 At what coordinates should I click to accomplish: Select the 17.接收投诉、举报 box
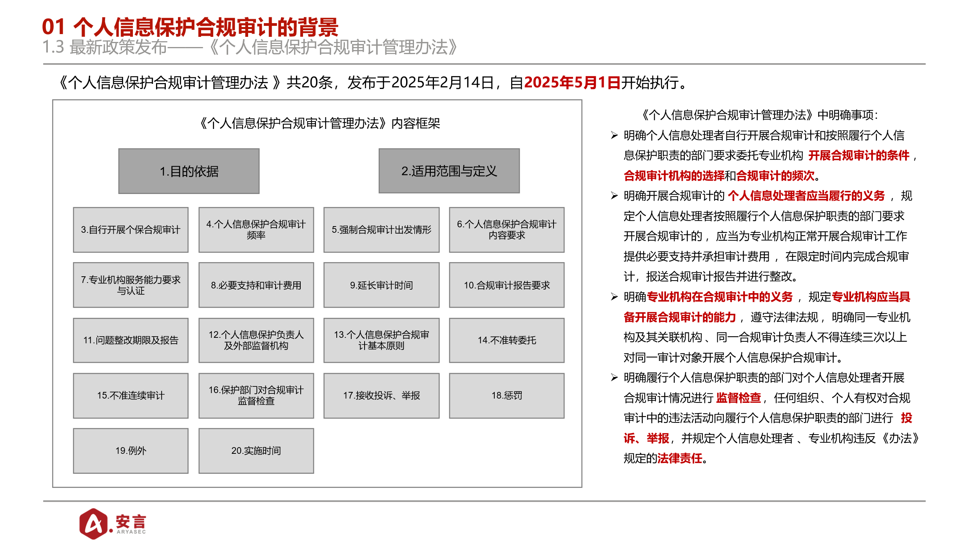(381, 395)
